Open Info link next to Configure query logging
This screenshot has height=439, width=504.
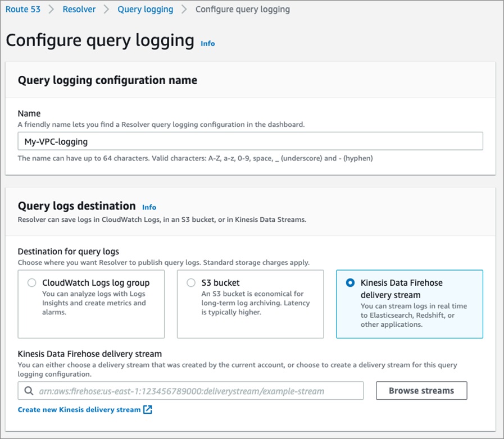pos(208,43)
